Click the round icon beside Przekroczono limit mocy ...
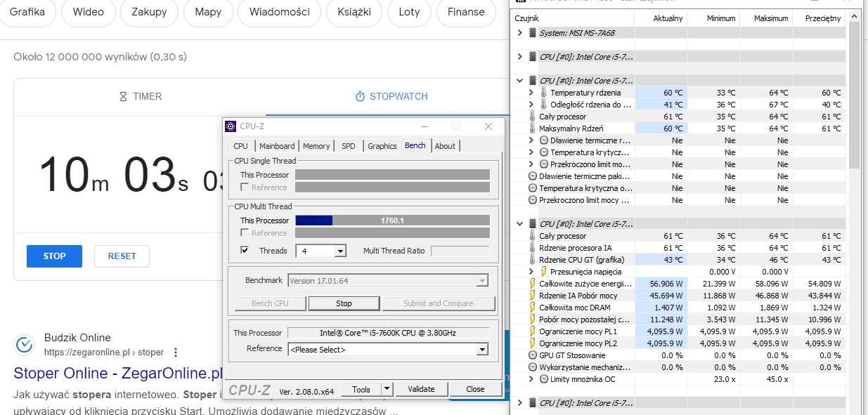 tap(532, 200)
